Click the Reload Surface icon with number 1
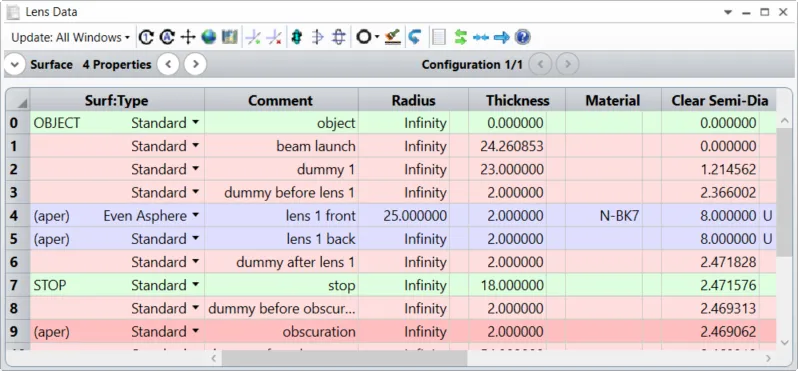Screen dimensions: 798x371 click(x=146, y=37)
